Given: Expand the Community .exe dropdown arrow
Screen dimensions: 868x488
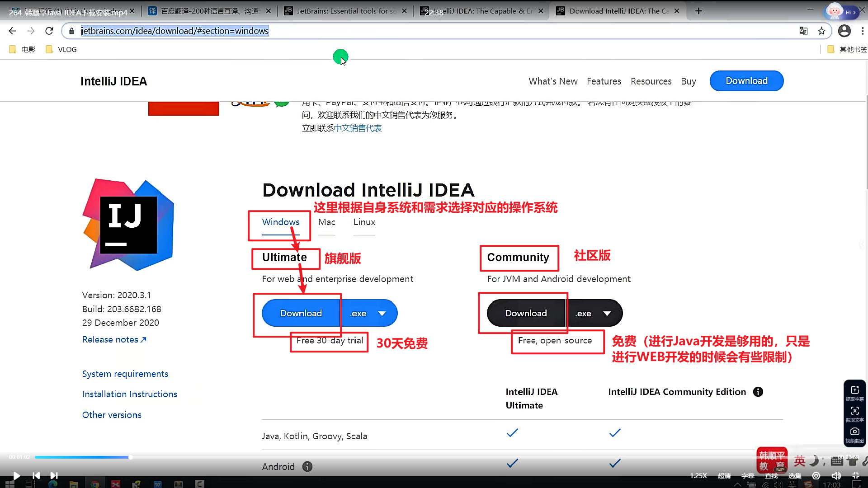Looking at the screenshot, I should [607, 313].
